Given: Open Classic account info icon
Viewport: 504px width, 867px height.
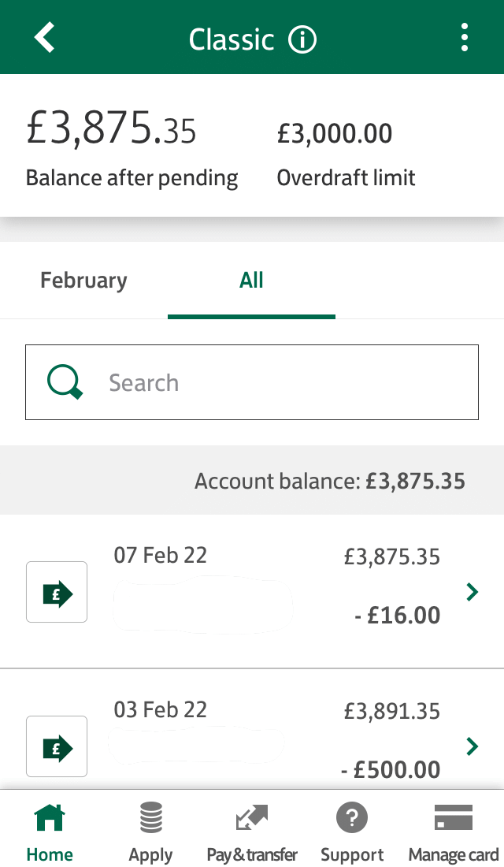Looking at the screenshot, I should pyautogui.click(x=302, y=39).
